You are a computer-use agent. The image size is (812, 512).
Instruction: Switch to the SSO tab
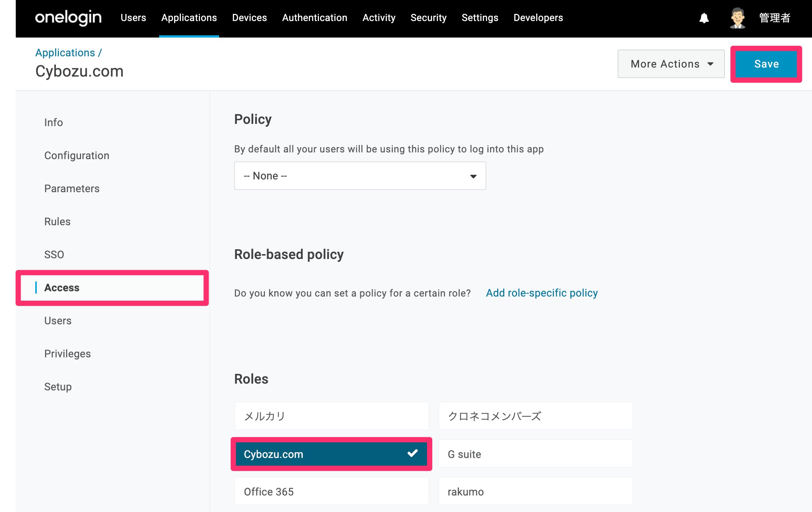pos(54,254)
